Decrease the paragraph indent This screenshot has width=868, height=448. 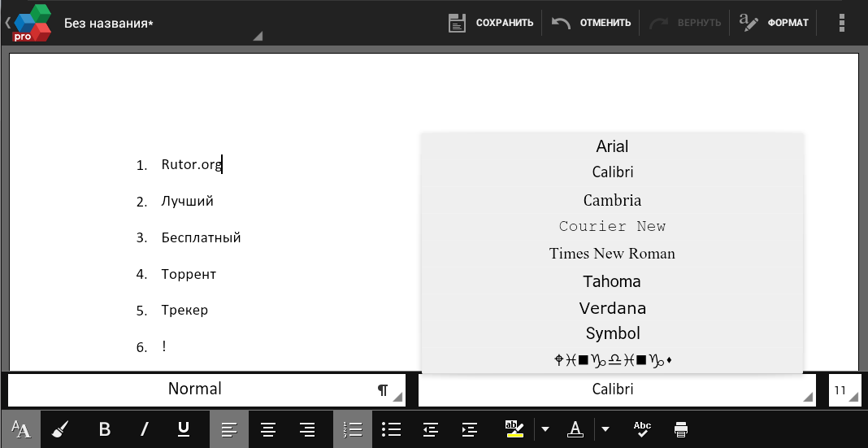431,429
